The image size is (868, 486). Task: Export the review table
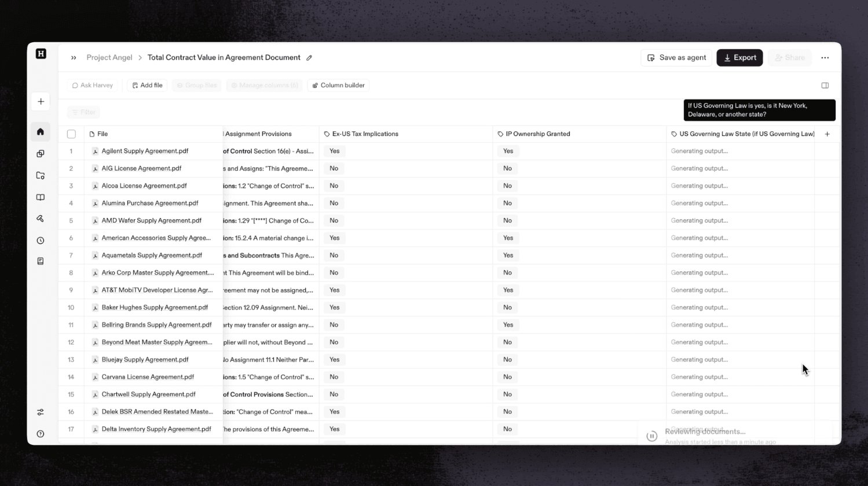[x=739, y=58]
